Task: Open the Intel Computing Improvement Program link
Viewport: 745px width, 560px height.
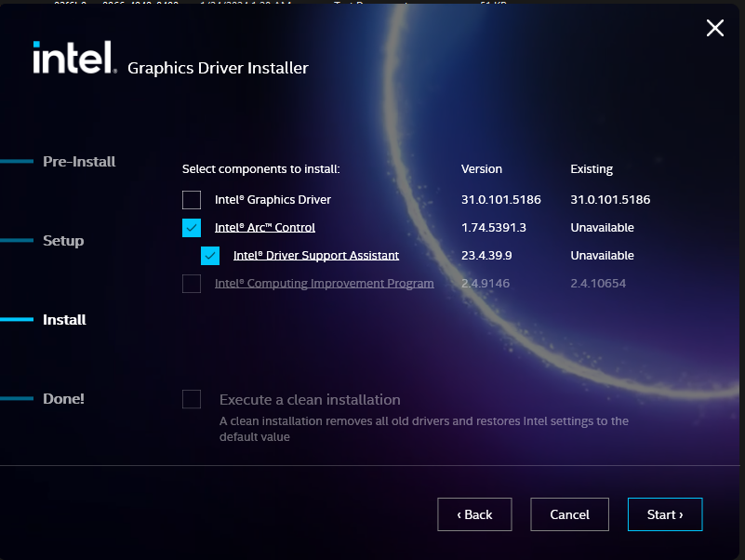Action: [x=324, y=284]
